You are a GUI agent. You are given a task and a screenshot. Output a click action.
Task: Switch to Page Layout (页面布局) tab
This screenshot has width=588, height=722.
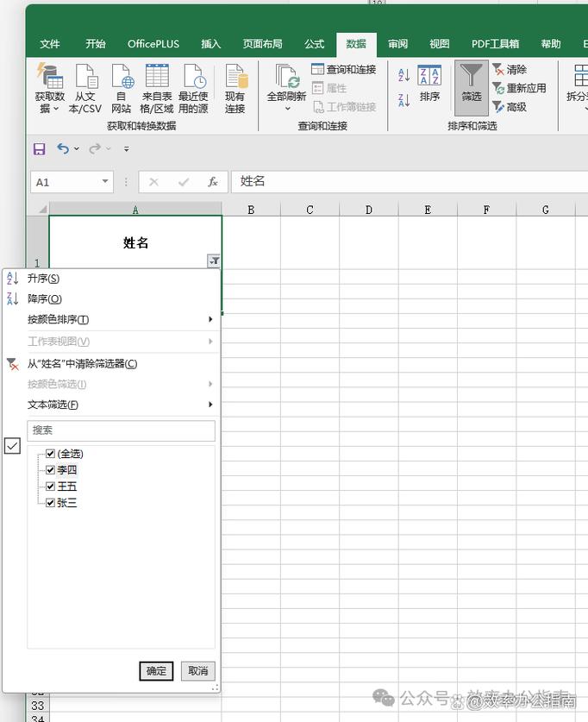click(263, 44)
